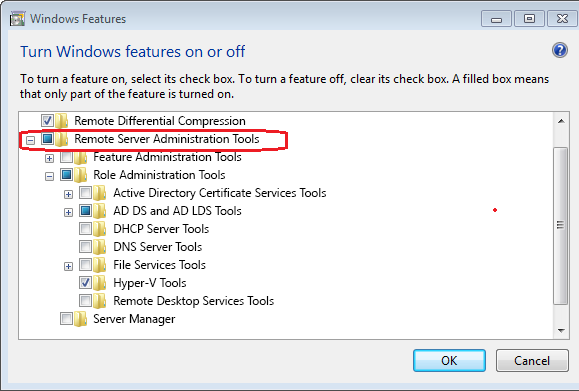Click the Hyper-V Tools folder icon

click(x=99, y=283)
